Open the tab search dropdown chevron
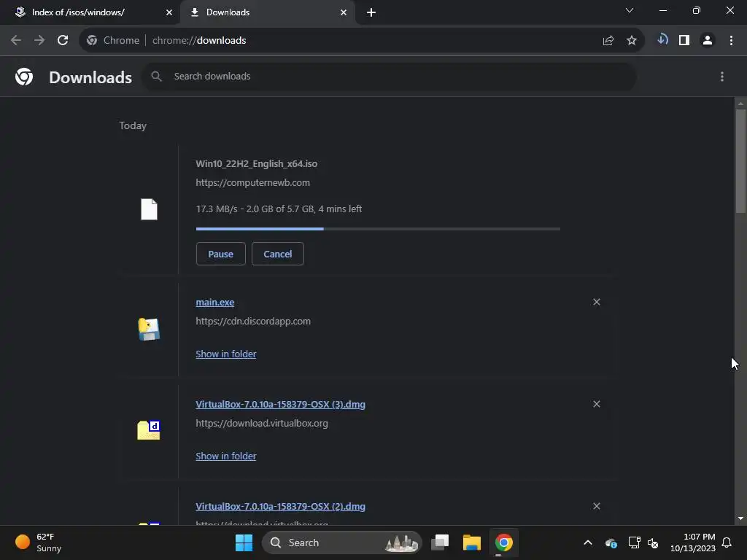This screenshot has height=560, width=747. (630, 10)
